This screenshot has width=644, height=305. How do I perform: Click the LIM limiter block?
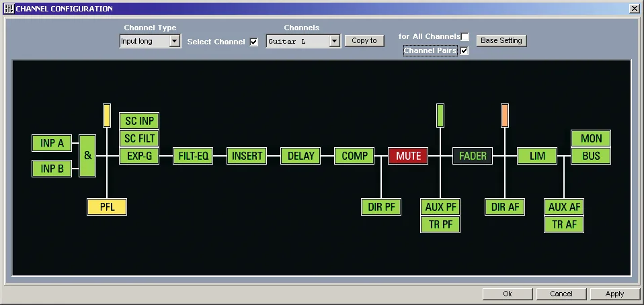537,156
